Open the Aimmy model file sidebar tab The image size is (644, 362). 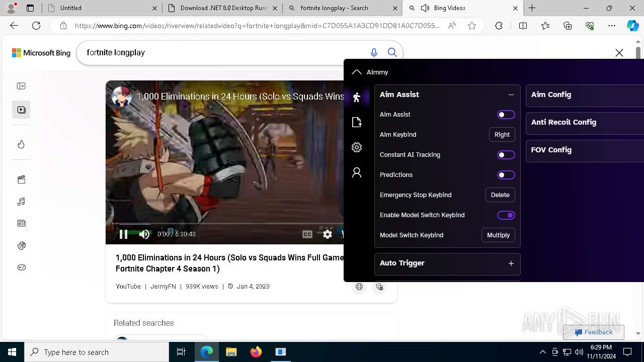357,122
